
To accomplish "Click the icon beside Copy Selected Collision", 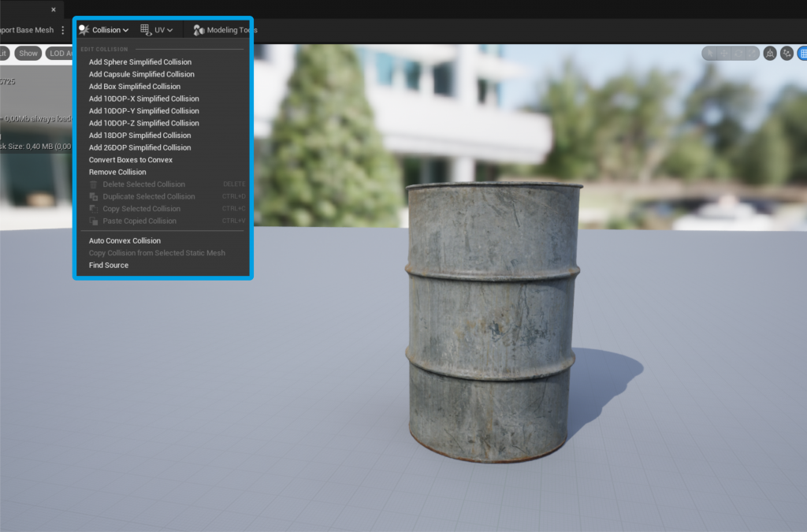I will [x=93, y=209].
